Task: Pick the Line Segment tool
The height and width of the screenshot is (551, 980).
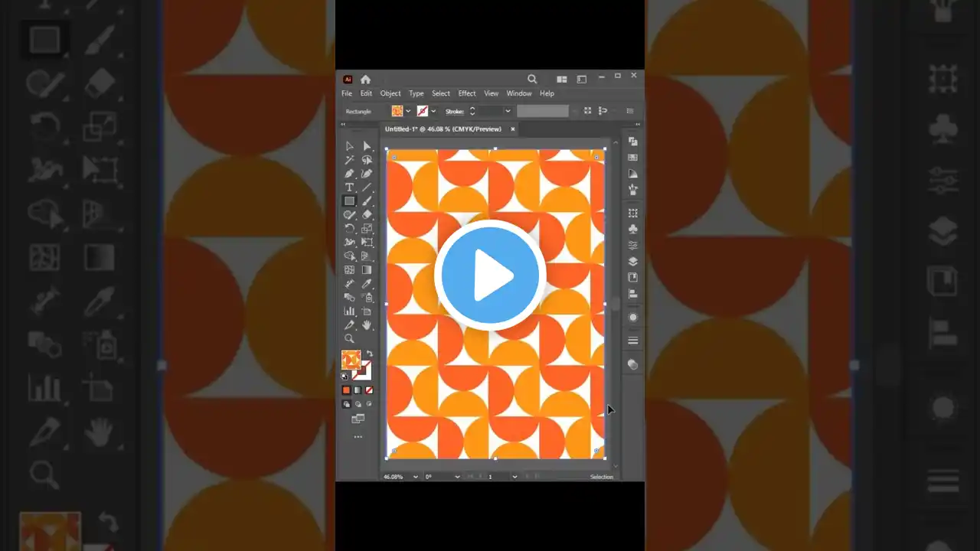Action: click(x=367, y=187)
